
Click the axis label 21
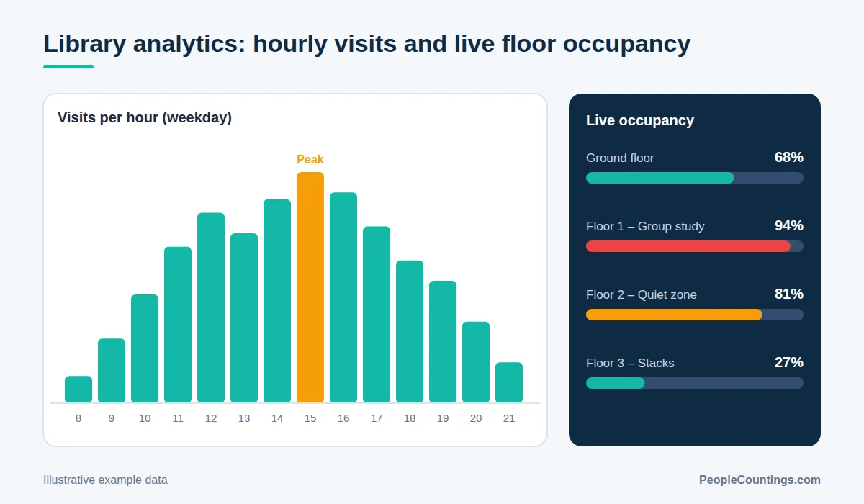pos(509,418)
